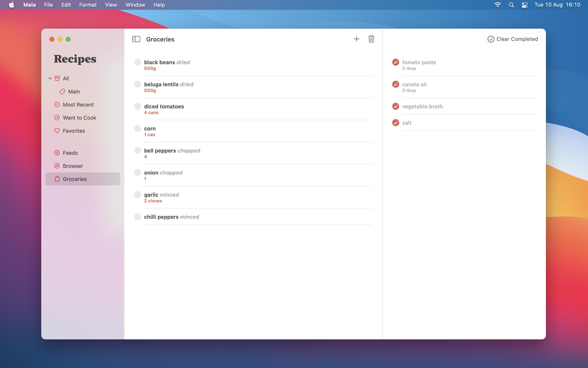Click the salt completed item text
Image resolution: width=588 pixels, height=368 pixels.
click(407, 123)
